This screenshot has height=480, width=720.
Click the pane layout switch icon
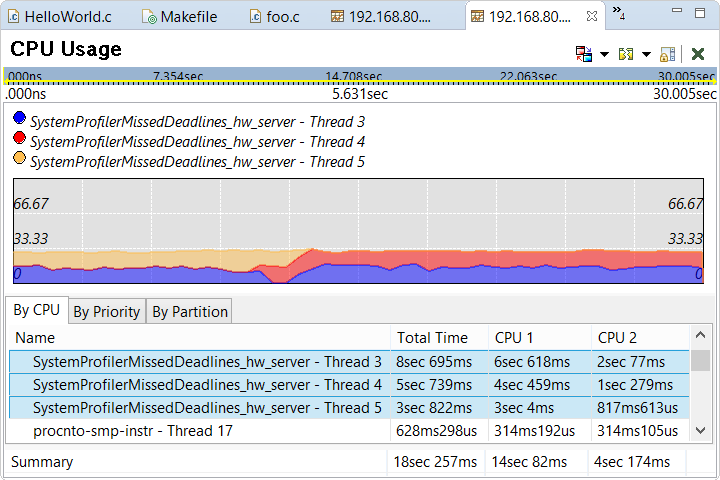click(584, 54)
